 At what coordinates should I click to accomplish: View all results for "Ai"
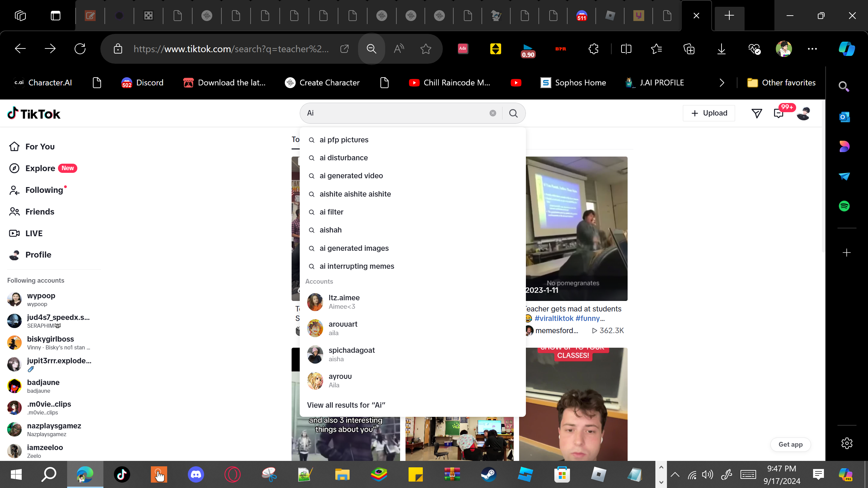coord(346,405)
